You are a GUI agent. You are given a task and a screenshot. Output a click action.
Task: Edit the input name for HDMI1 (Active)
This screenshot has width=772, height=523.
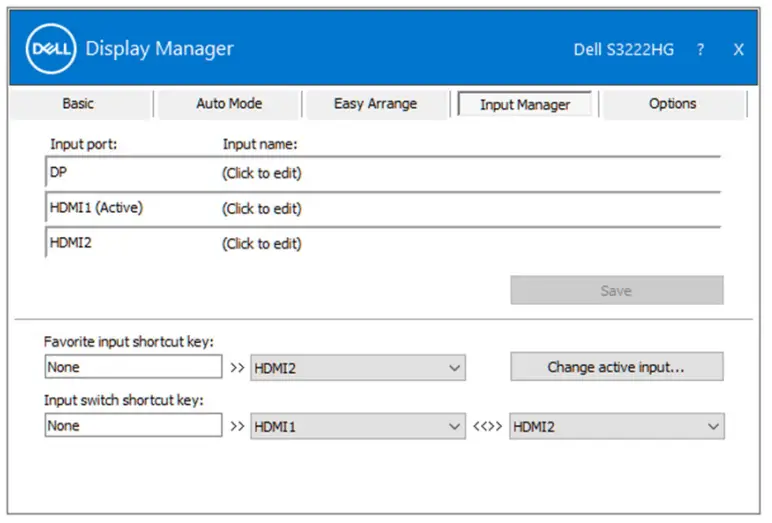tap(261, 209)
